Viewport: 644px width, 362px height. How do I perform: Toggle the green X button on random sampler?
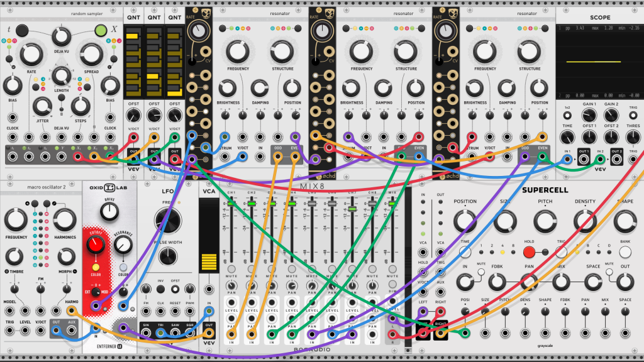(101, 30)
